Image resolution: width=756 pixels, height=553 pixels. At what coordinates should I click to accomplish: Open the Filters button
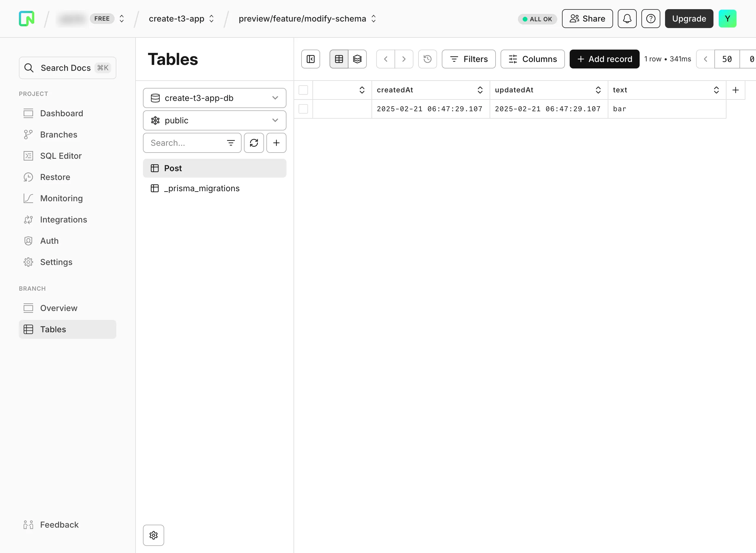468,59
